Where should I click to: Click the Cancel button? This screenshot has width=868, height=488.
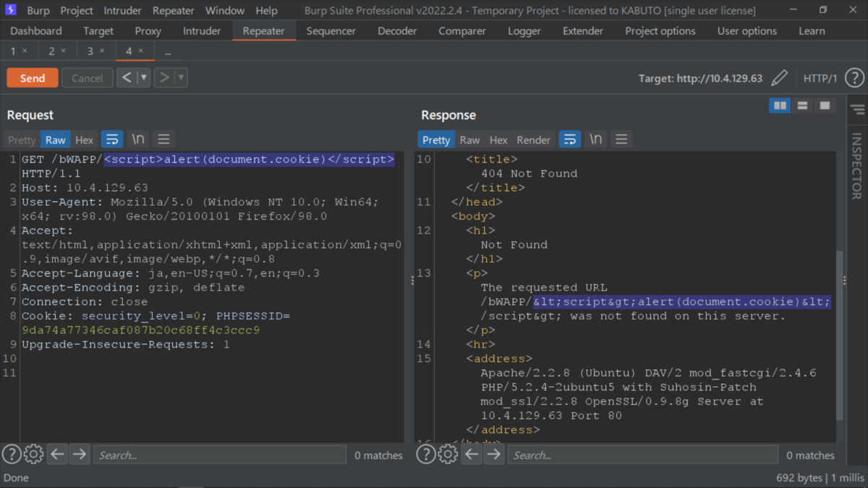[x=87, y=78]
